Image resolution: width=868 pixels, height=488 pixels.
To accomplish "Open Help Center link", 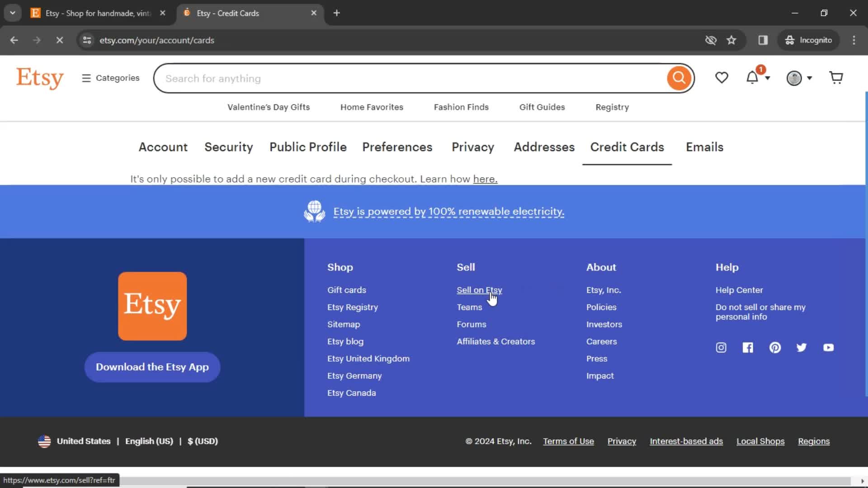I will coord(739,290).
